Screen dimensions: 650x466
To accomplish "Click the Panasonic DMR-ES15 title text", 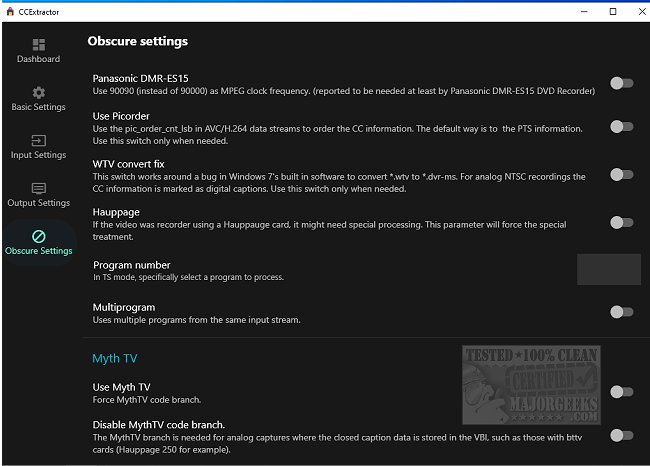I will [141, 78].
